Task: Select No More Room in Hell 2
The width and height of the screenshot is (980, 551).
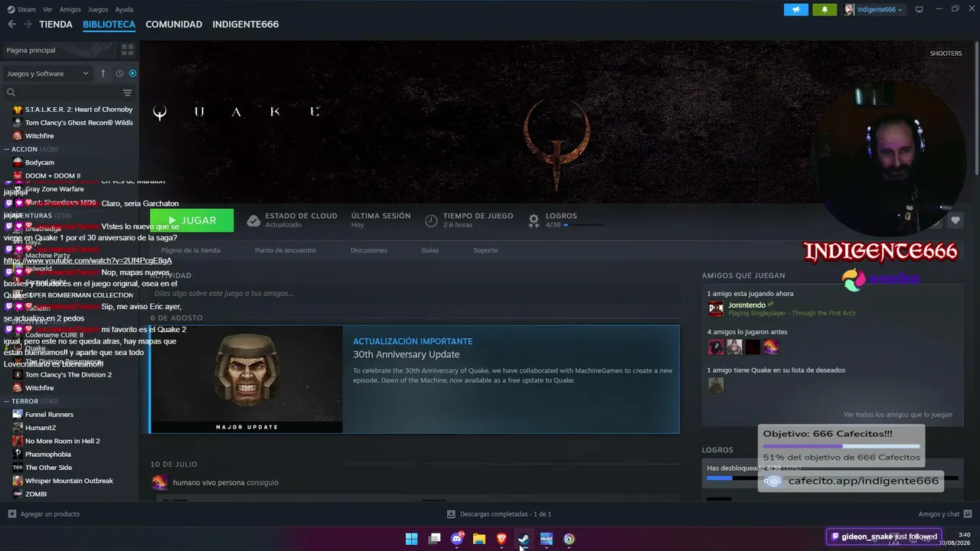Action: pyautogui.click(x=63, y=441)
